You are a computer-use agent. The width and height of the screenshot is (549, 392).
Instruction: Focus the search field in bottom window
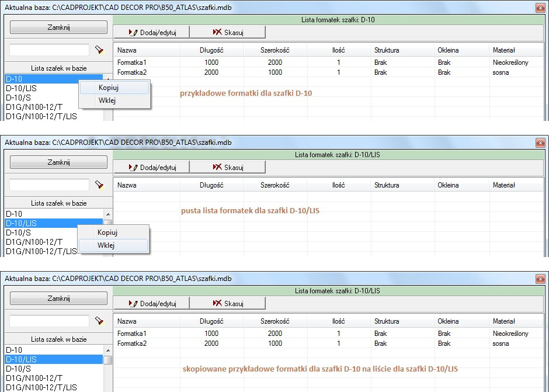click(x=50, y=321)
